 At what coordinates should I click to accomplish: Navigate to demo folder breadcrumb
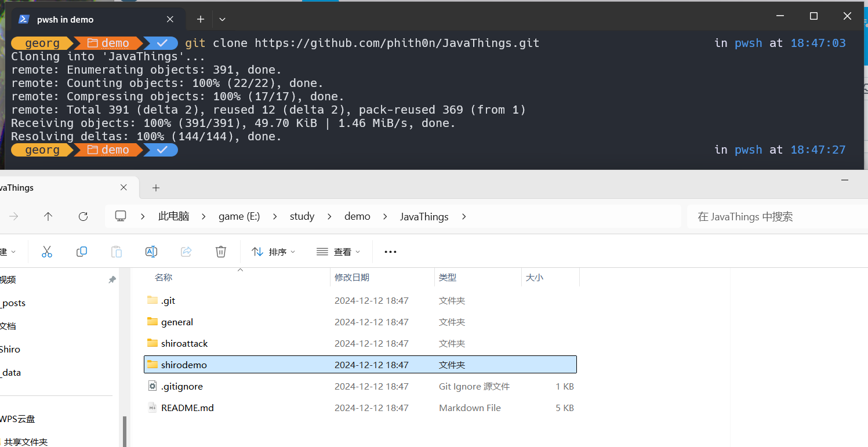point(357,216)
